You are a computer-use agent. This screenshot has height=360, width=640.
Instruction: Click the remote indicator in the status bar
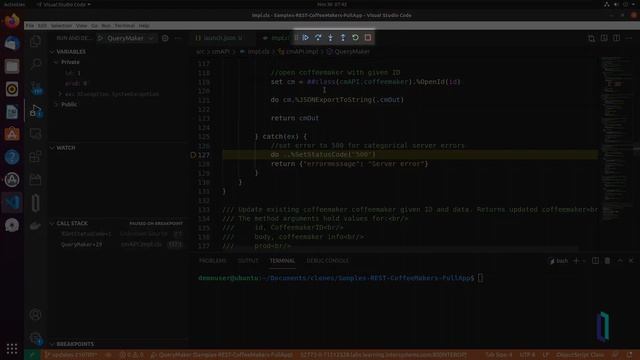32,355
